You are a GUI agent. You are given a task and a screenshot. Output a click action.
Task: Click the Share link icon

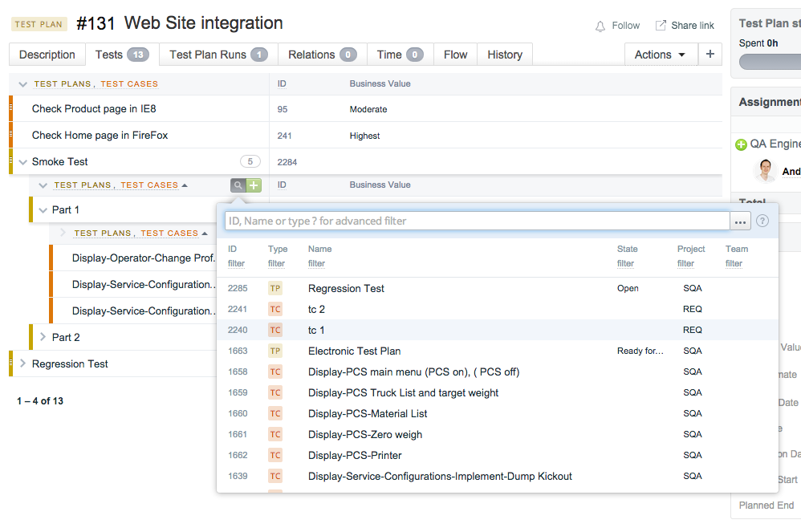point(661,25)
